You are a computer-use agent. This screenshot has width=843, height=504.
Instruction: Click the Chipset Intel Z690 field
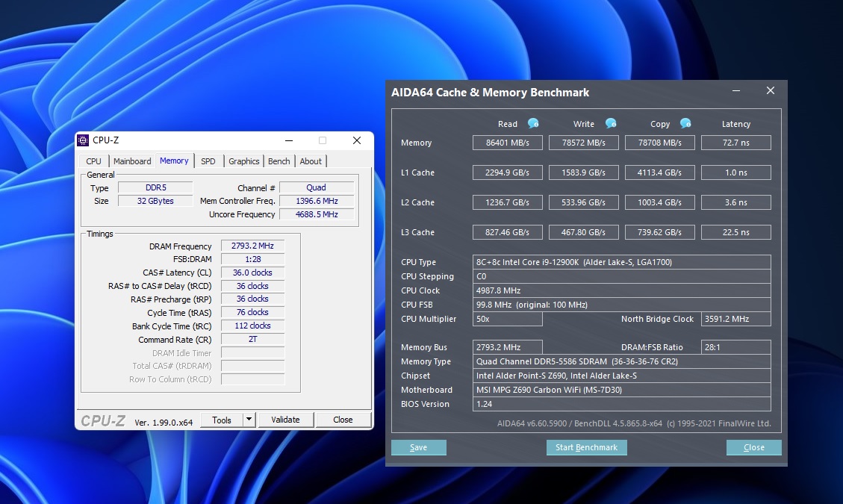point(621,376)
